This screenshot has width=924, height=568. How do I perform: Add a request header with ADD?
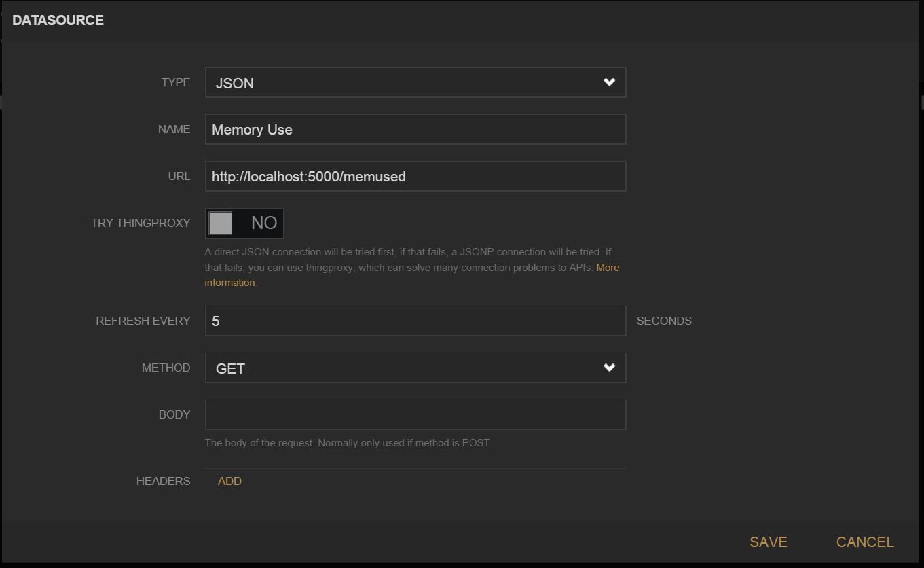229,481
